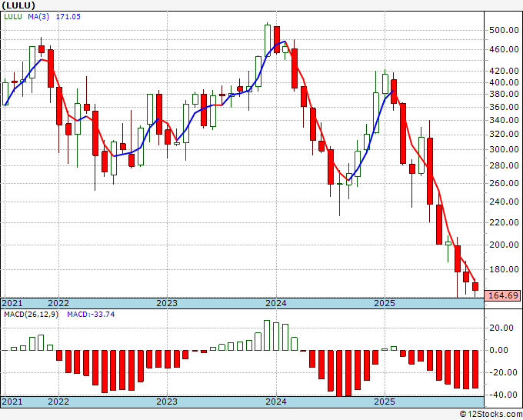The width and height of the screenshot is (523, 420).
Task: Click the 2024 label on price chart timeline
Action: click(x=276, y=303)
